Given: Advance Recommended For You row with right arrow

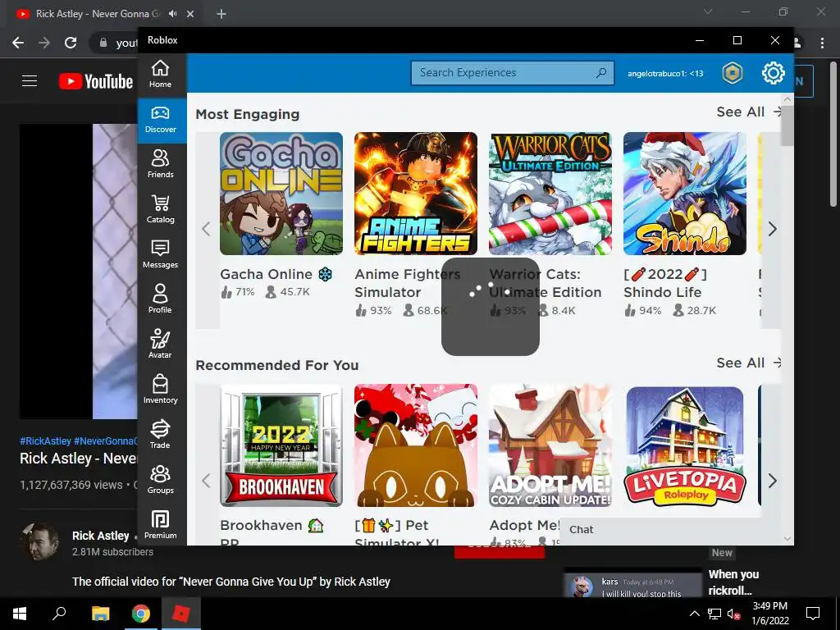Looking at the screenshot, I should [771, 481].
